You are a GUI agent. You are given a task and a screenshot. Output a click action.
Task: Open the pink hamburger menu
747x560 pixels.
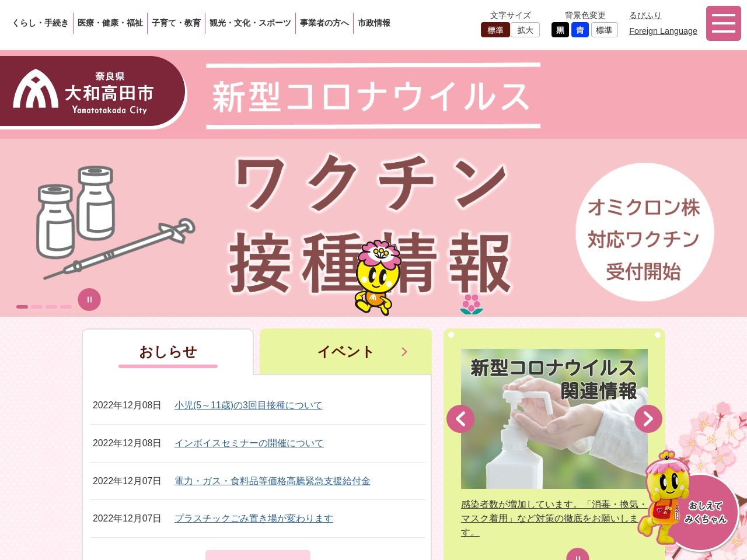723,23
